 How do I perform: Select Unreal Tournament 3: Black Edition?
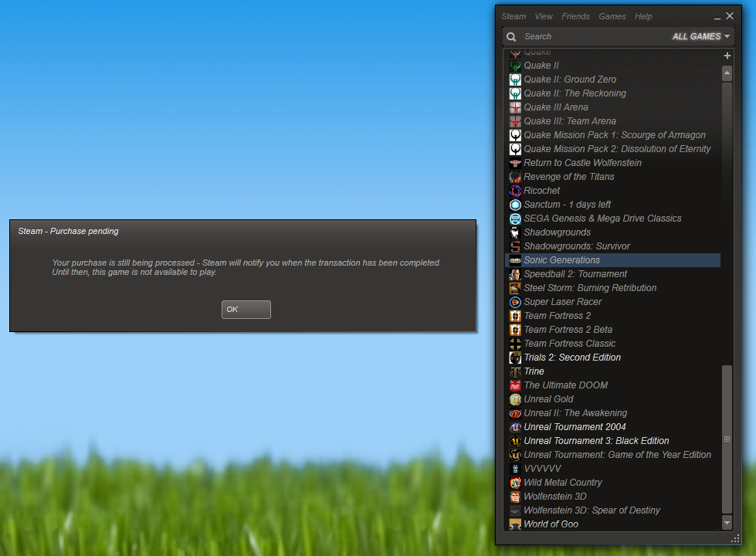coord(612,441)
